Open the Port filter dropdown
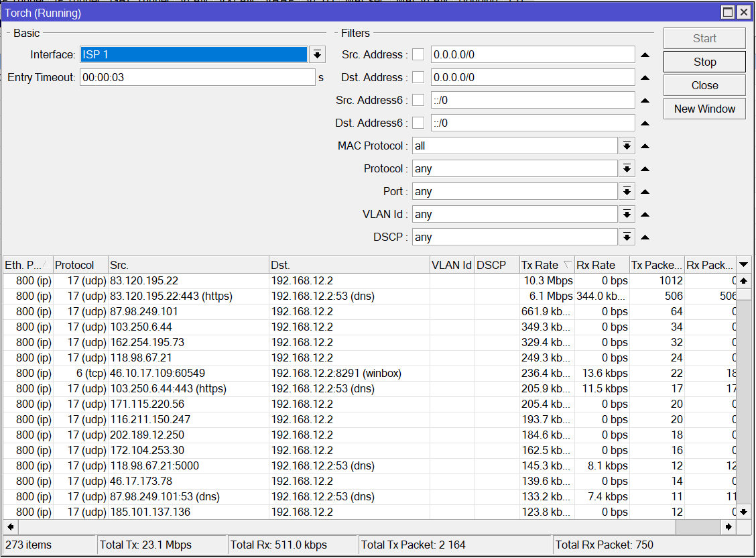The height and width of the screenshot is (558, 756). pos(627,192)
